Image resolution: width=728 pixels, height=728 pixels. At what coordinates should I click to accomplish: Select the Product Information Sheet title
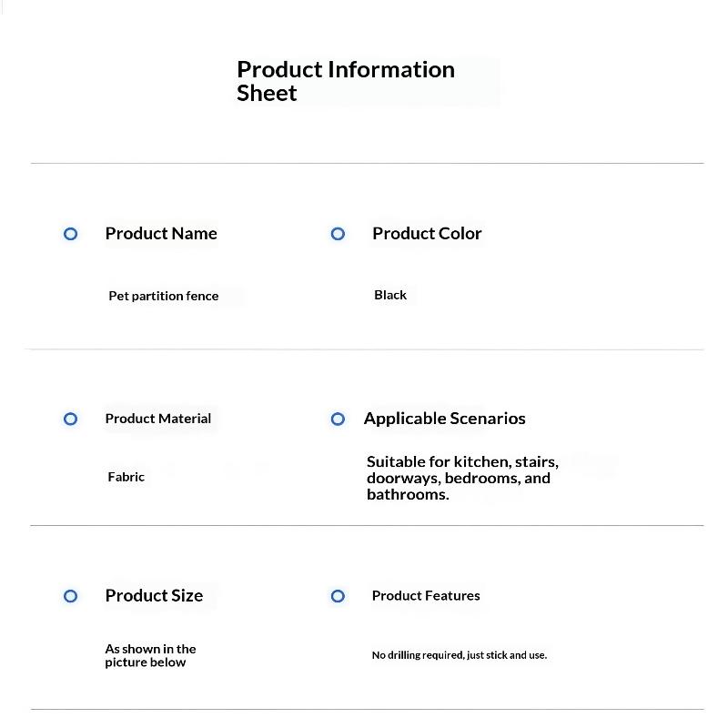346,81
